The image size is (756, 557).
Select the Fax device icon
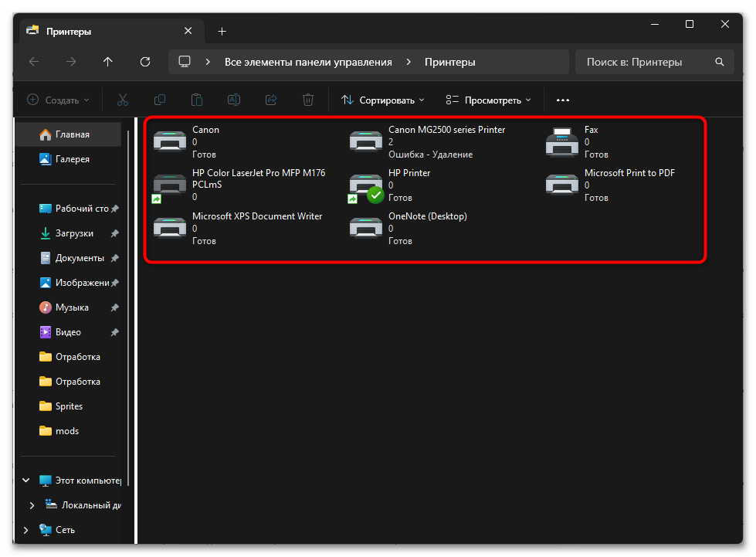pyautogui.click(x=562, y=142)
